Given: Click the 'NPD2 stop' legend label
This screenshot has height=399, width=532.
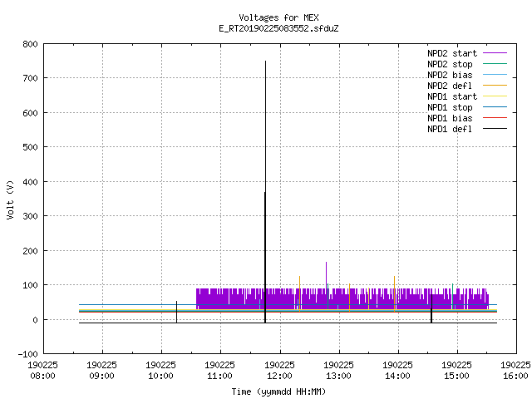Looking at the screenshot, I should [450, 64].
